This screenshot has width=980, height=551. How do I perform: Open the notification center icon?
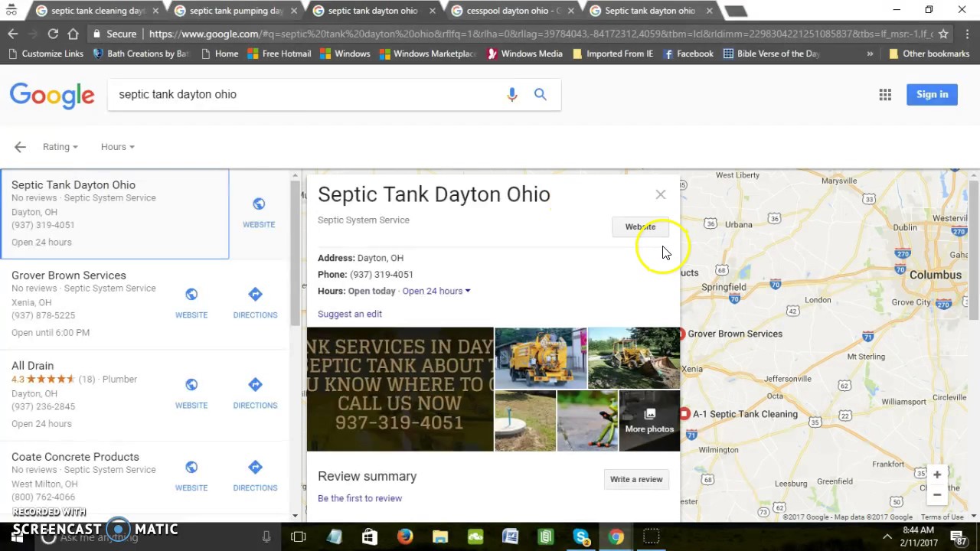point(958,537)
